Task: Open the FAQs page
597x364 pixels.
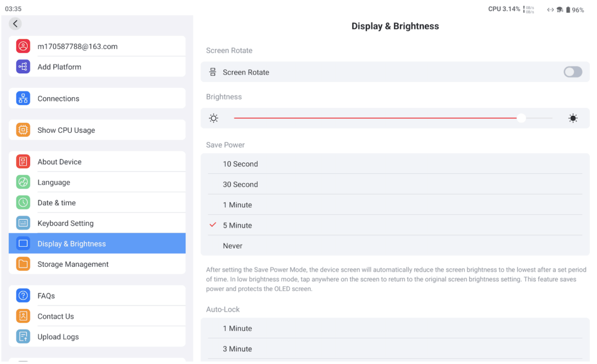Action: (x=46, y=296)
